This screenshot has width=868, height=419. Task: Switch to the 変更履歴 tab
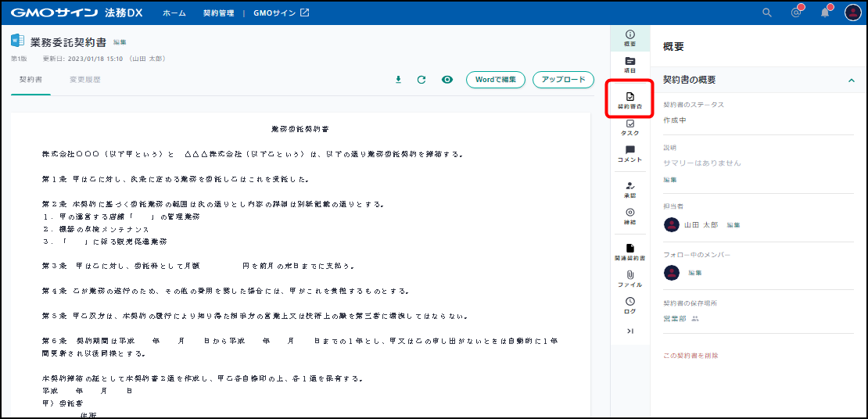click(84, 80)
